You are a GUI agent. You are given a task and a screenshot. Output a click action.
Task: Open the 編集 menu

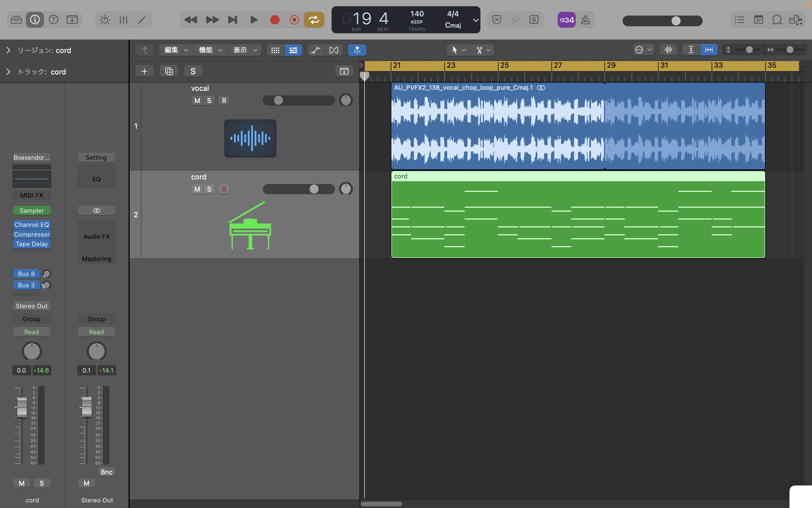point(176,50)
